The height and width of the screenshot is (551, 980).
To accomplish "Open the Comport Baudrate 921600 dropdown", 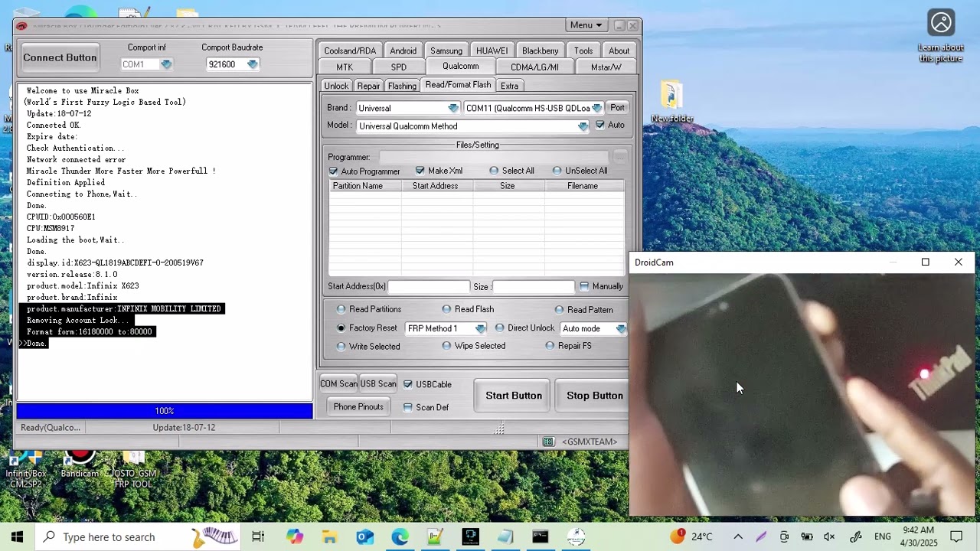I will (x=253, y=64).
